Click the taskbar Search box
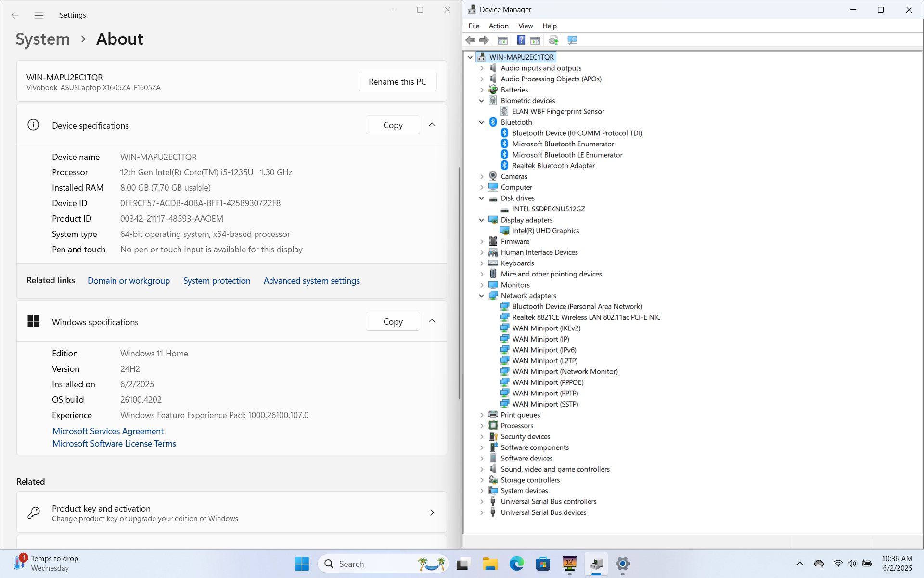The width and height of the screenshot is (924, 578). click(383, 564)
